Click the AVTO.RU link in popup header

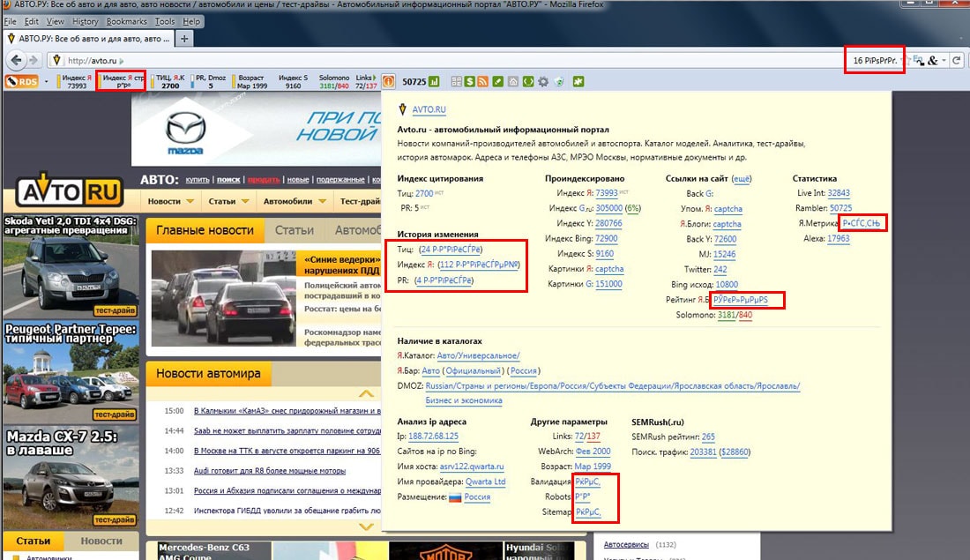(429, 109)
